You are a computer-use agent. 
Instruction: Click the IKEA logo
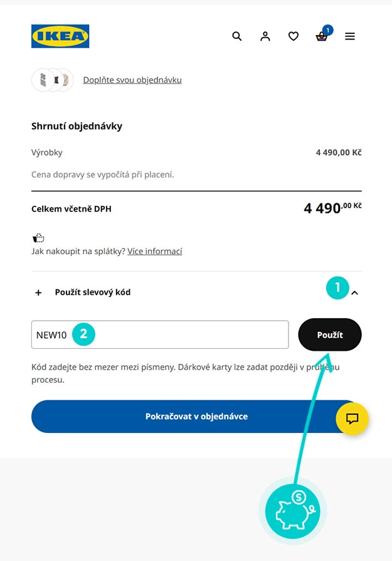(x=60, y=36)
